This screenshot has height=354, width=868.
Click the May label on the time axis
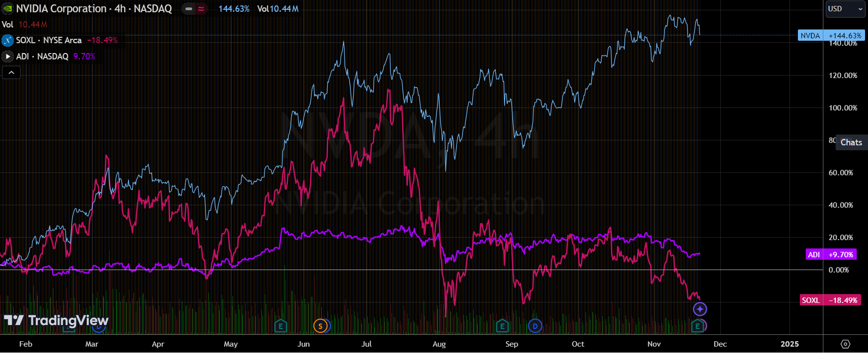coord(230,344)
